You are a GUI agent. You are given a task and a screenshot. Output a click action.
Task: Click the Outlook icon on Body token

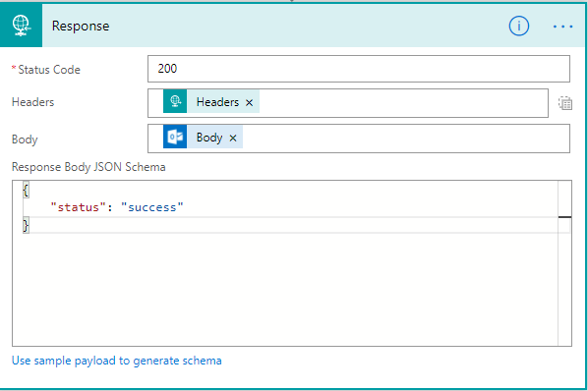point(175,137)
